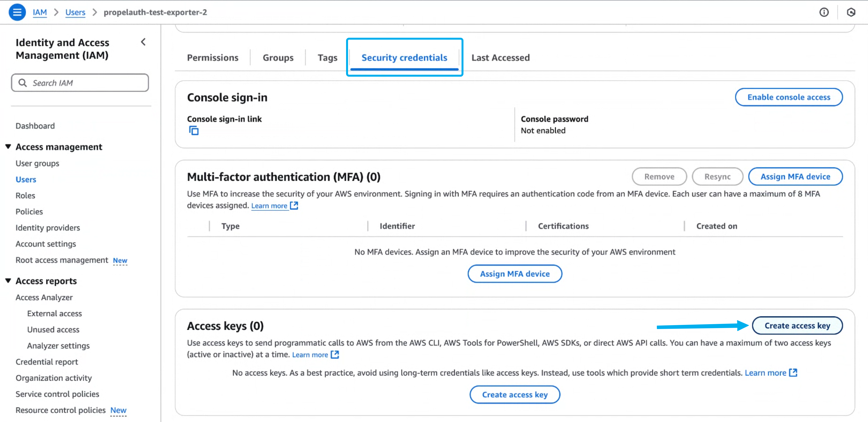Collapse the Access reports section
The height and width of the screenshot is (422, 868).
click(8, 281)
